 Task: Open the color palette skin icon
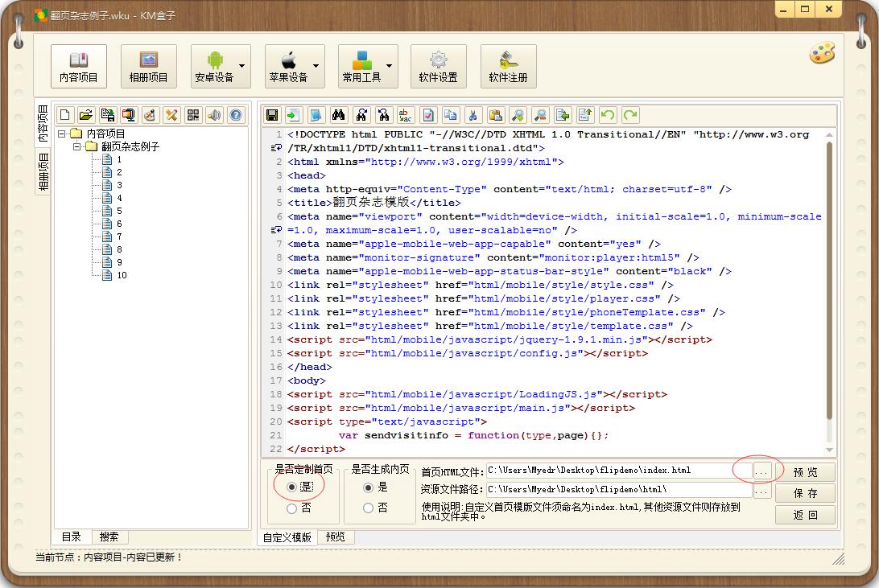point(823,53)
